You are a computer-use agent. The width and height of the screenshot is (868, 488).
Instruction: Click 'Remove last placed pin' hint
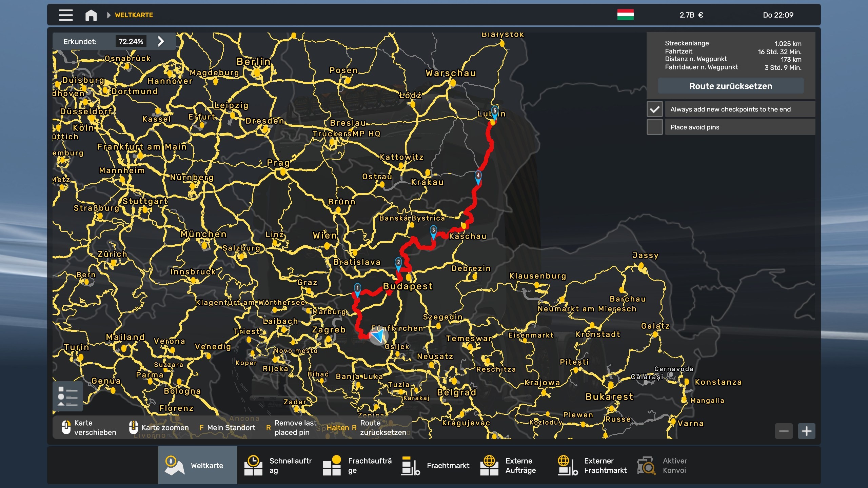(x=292, y=428)
